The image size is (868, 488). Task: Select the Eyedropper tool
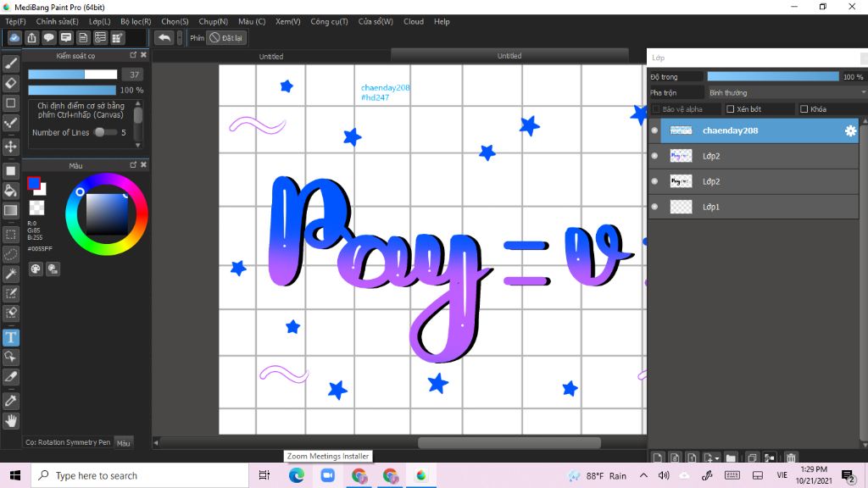[x=10, y=401]
